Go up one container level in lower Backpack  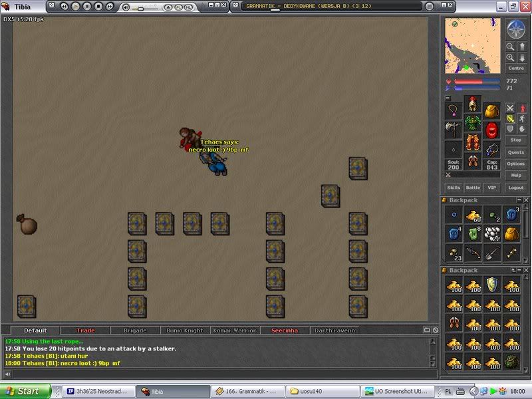coord(513,270)
